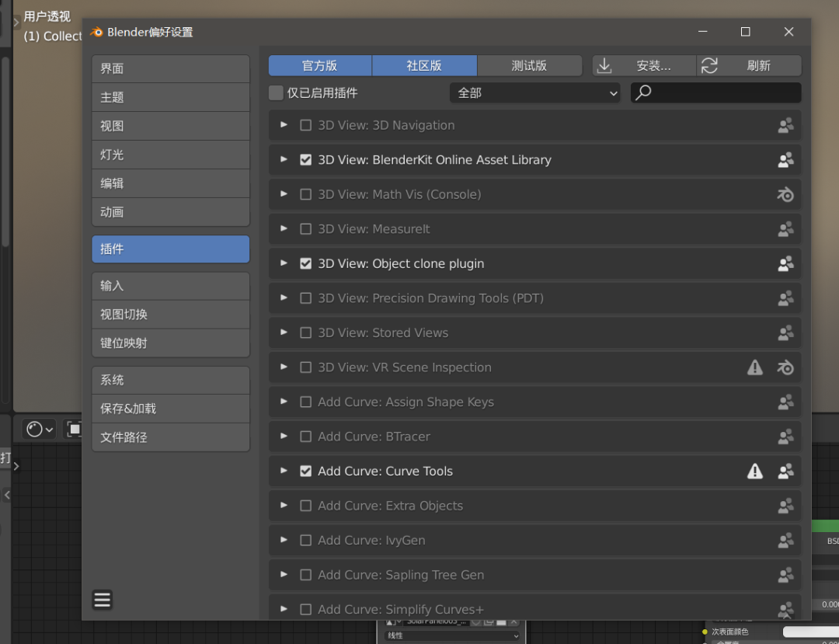
Task: Click community icon on Assign Shape Keys row
Action: 785,402
